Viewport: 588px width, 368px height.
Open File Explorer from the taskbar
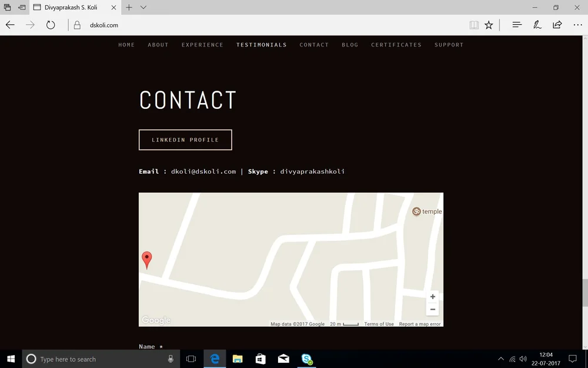click(238, 359)
